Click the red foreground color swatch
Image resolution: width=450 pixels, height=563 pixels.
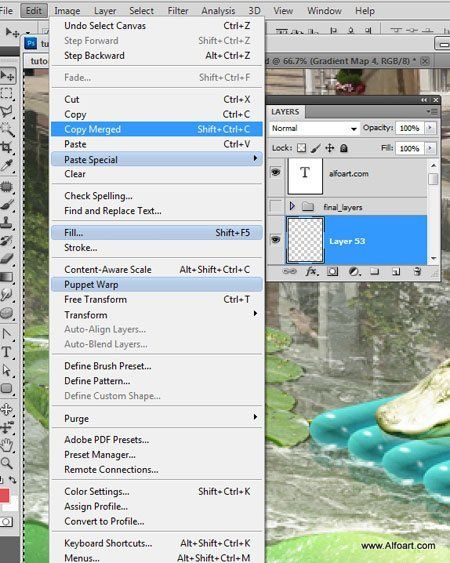pos(4,495)
